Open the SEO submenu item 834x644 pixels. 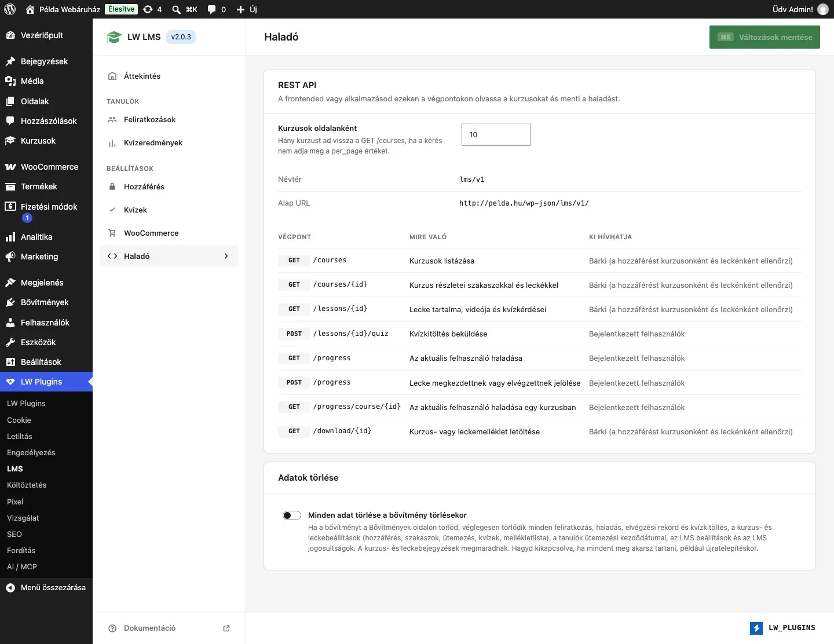click(14, 534)
